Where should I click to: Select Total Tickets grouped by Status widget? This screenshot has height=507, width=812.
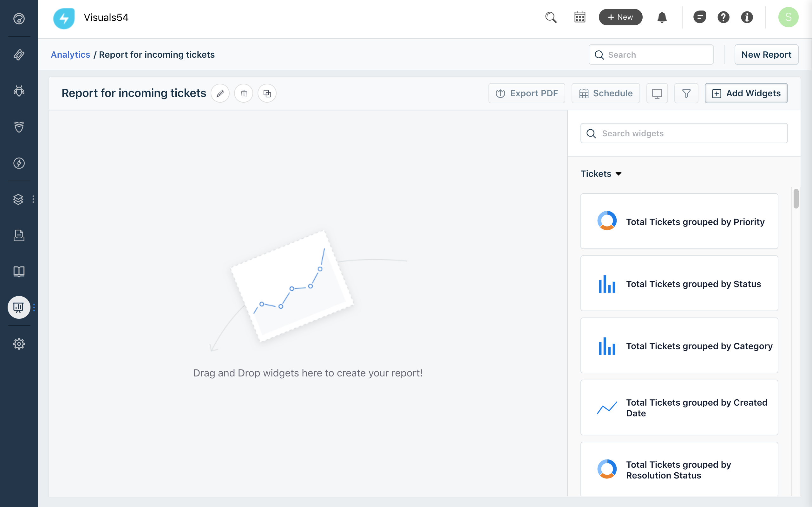click(679, 284)
